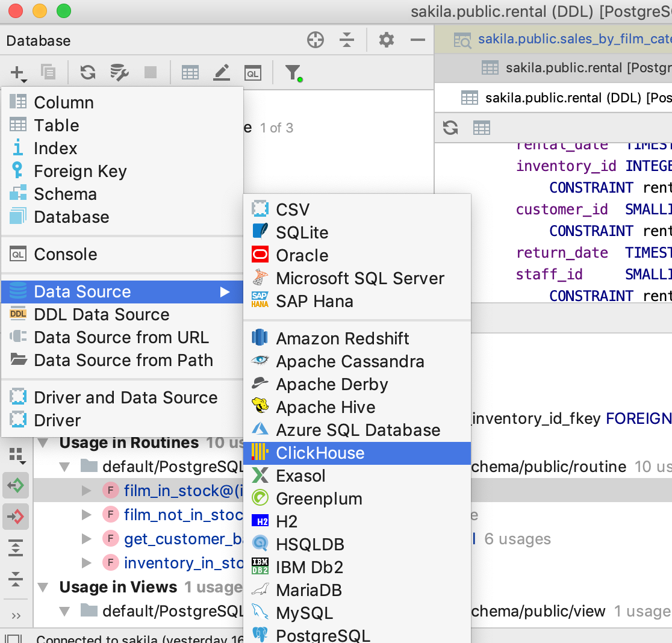Select H2 data source
The height and width of the screenshot is (643, 672).
point(357,521)
